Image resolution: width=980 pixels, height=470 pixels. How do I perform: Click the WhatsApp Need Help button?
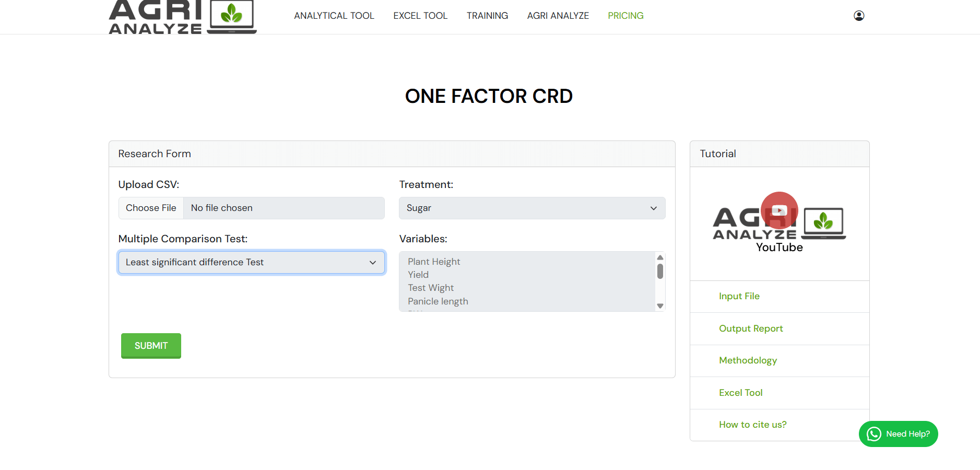pyautogui.click(x=898, y=434)
